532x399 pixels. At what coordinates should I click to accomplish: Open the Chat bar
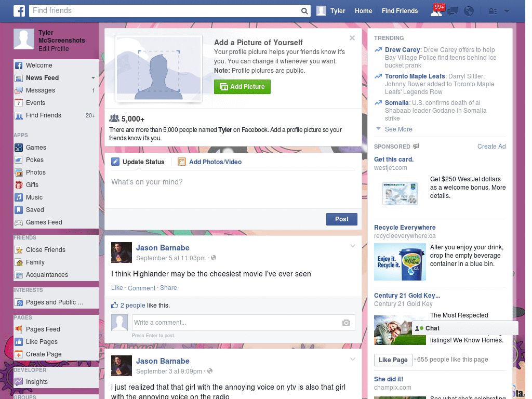pos(465,328)
